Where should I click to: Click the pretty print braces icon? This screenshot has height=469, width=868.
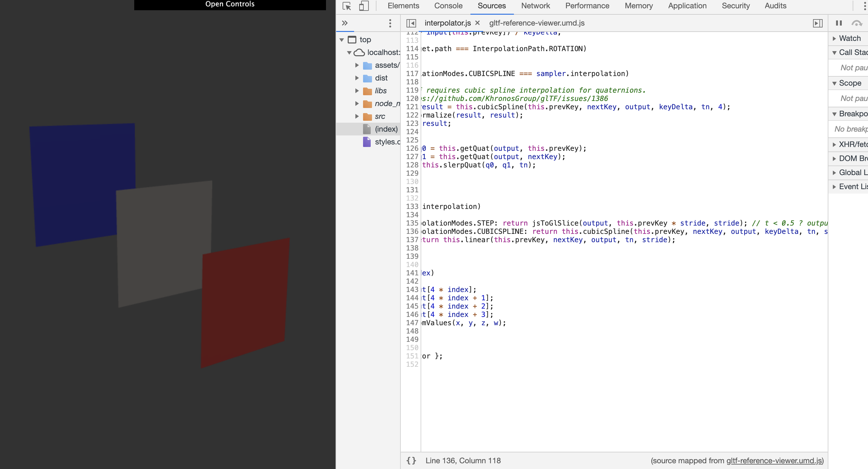point(411,460)
